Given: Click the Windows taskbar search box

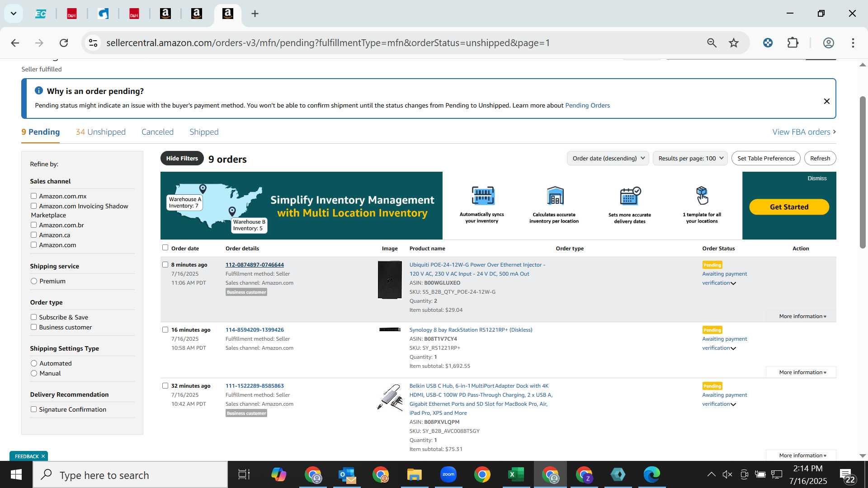Looking at the screenshot, I should point(130,475).
